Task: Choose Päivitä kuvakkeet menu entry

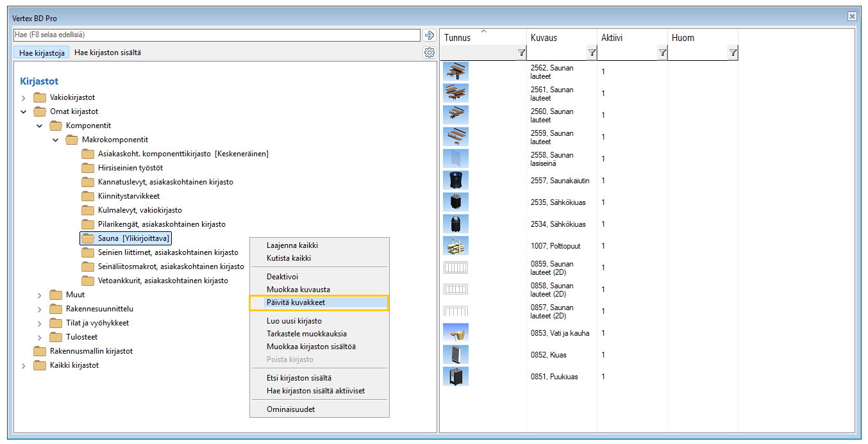Action: [319, 302]
